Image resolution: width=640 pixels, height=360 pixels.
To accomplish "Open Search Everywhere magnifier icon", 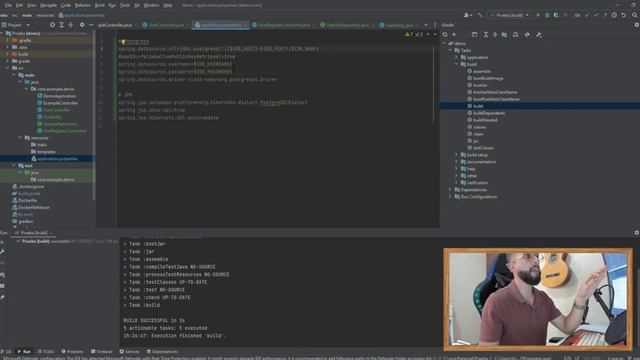I will point(635,15).
